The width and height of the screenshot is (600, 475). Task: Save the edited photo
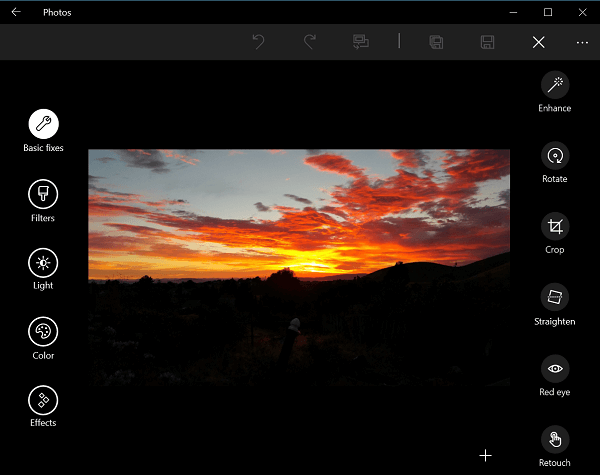click(487, 42)
